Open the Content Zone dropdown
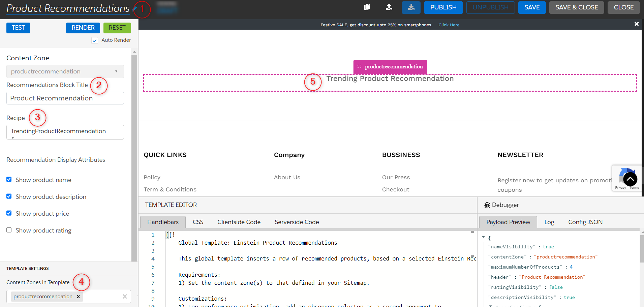 tap(65, 71)
